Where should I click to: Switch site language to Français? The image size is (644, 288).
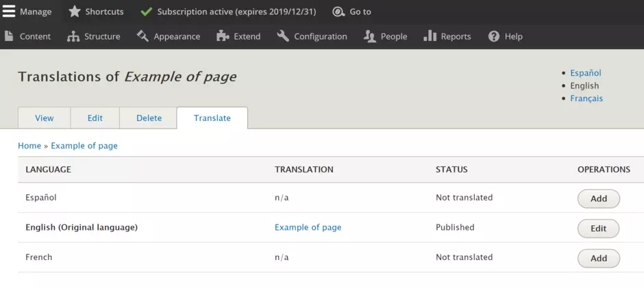pos(586,99)
